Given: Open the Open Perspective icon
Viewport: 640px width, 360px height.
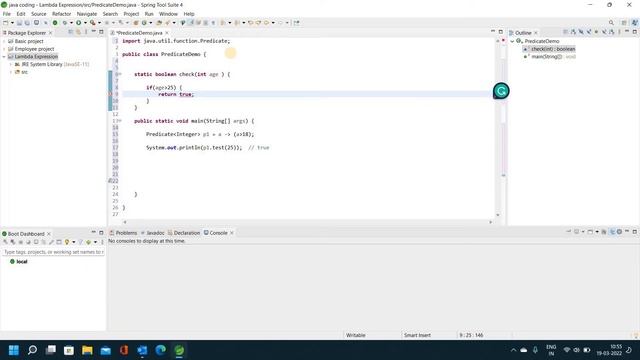Looking at the screenshot, I should tap(624, 23).
